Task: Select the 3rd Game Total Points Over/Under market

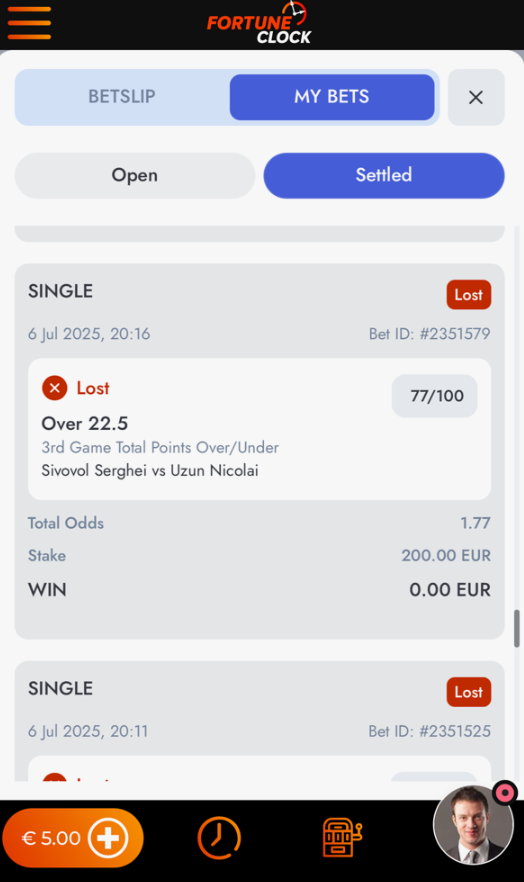Action: click(x=160, y=447)
